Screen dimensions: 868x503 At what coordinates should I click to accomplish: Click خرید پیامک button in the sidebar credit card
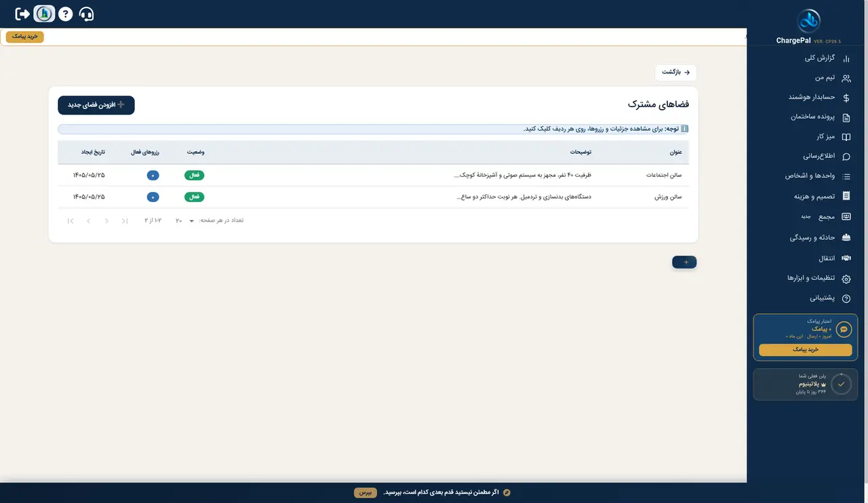[x=805, y=350]
